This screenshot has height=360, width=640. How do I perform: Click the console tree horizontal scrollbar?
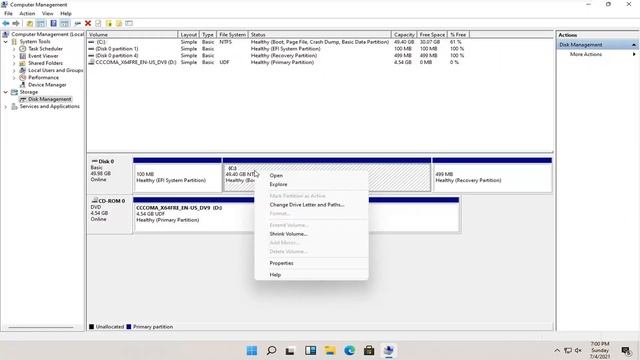(x=41, y=327)
